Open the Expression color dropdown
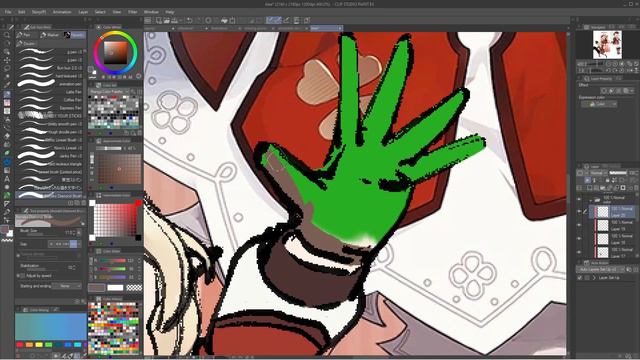Viewport: 640px width, 360px height. (x=599, y=104)
